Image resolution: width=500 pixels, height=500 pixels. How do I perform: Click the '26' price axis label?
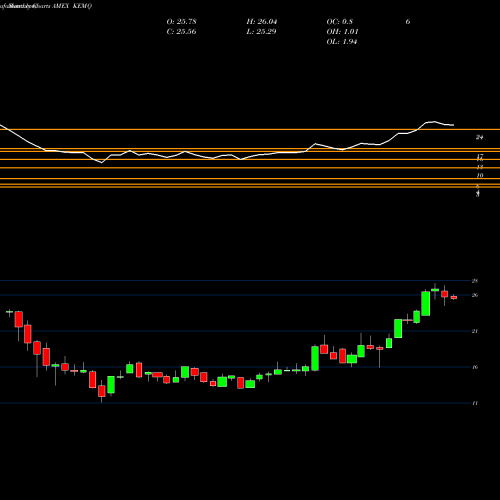pyautogui.click(x=475, y=295)
